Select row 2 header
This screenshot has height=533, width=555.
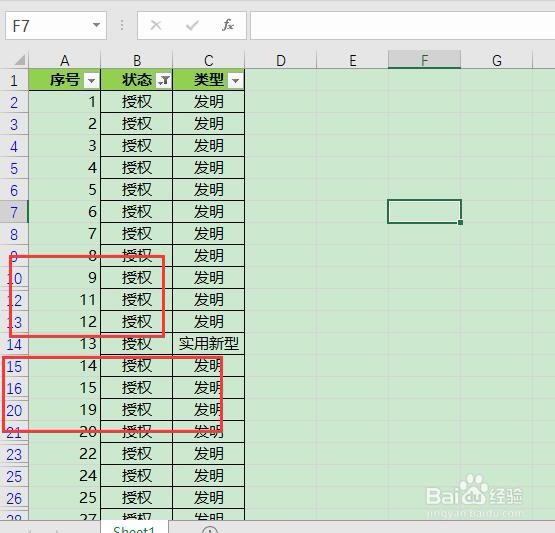click(x=14, y=102)
